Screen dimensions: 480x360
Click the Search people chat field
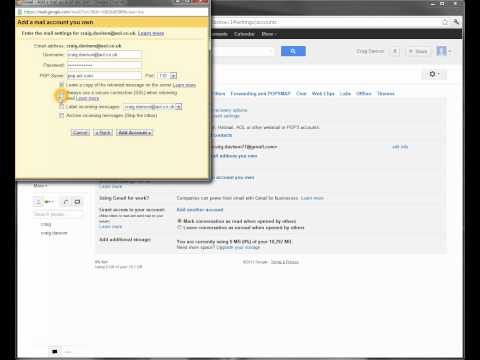(x=58, y=214)
